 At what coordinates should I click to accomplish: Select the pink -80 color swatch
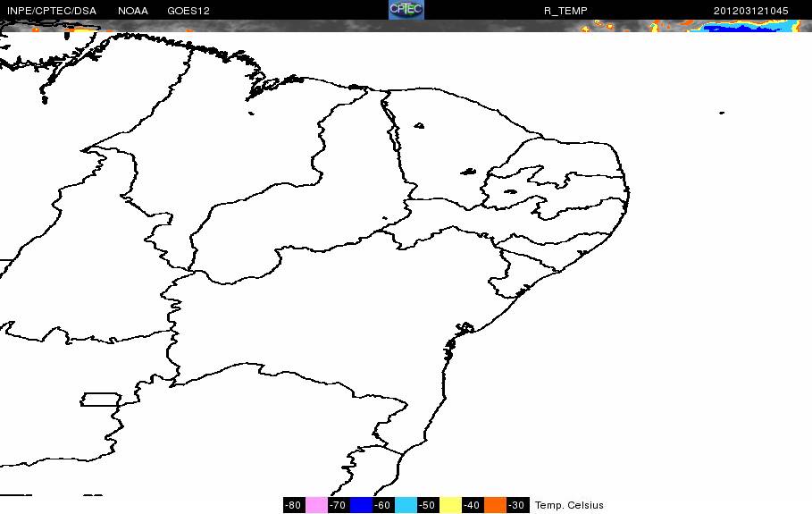point(316,505)
